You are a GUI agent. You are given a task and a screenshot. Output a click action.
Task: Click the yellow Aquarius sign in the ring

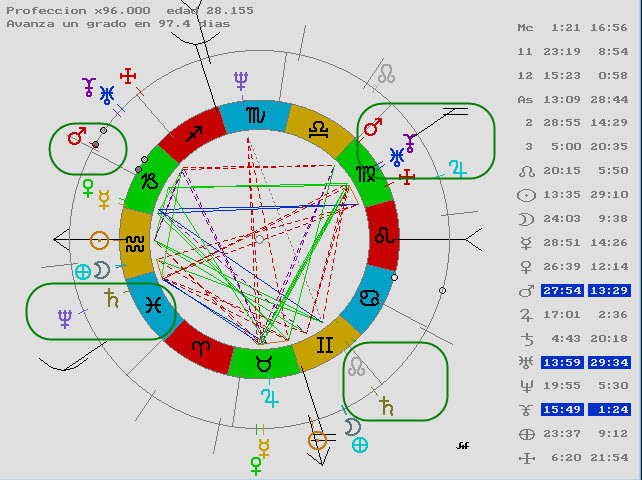coord(133,241)
